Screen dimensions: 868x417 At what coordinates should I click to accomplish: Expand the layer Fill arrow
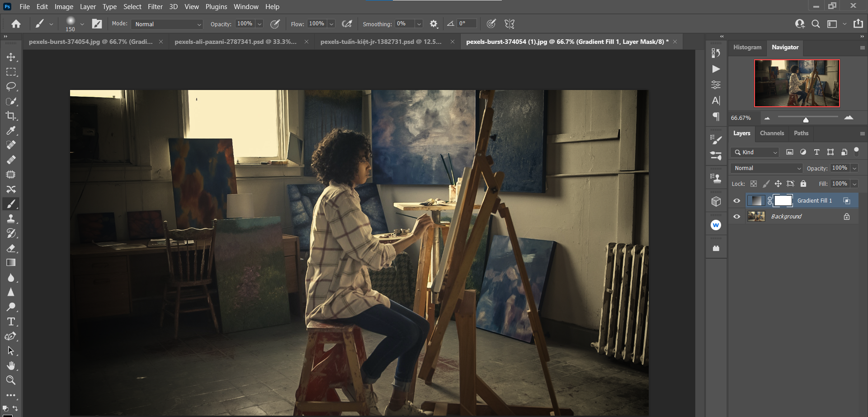(854, 184)
